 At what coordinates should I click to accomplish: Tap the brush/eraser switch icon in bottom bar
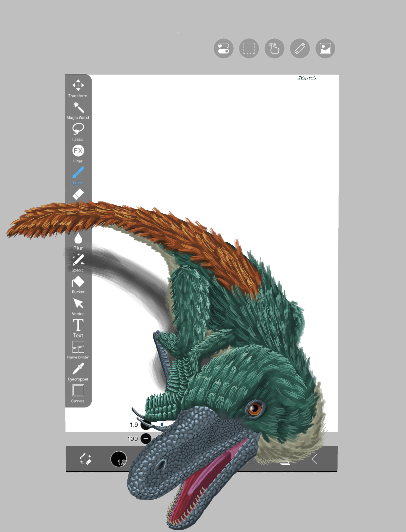click(86, 459)
